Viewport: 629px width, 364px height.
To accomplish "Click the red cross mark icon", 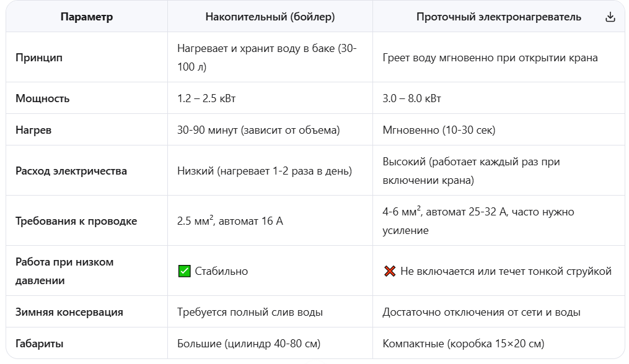I will point(390,271).
